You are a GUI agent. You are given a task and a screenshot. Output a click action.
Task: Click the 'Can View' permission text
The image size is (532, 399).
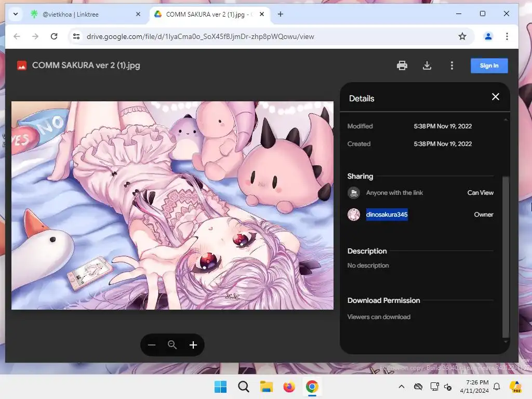[480, 193]
